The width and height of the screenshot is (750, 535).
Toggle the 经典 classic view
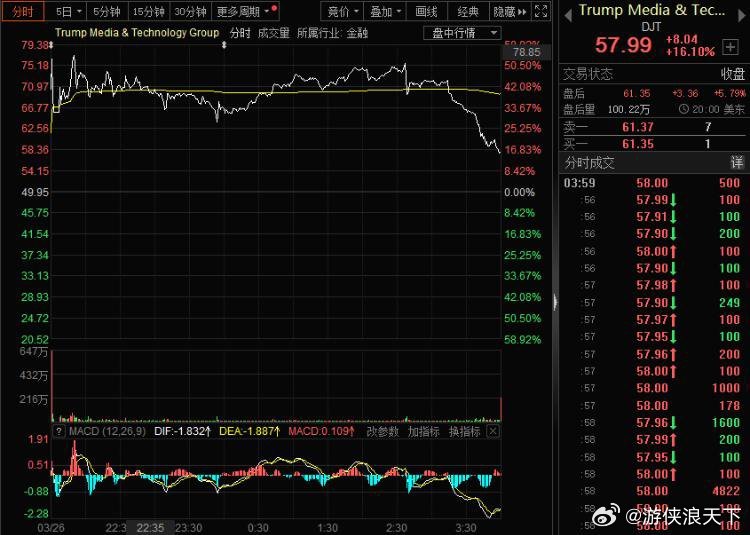(468, 12)
